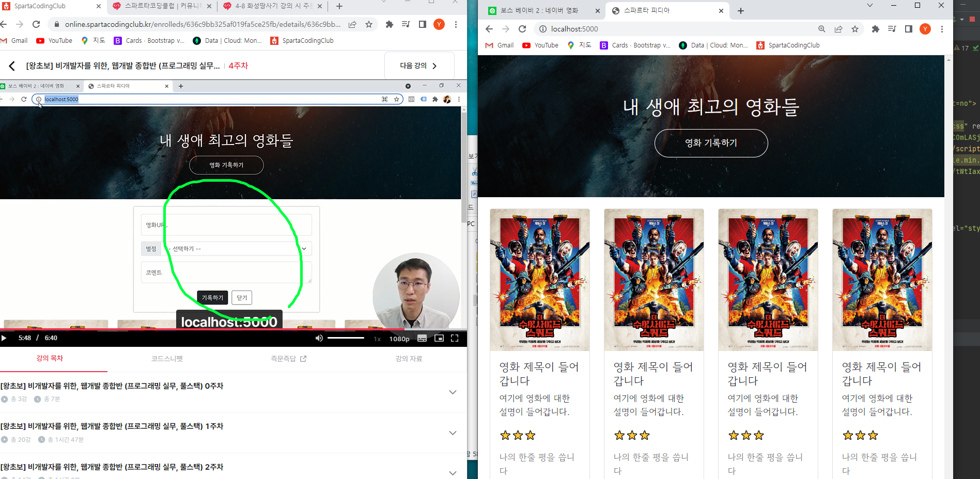The image size is (980, 479).
Task: Go back in the right Chrome window
Action: click(x=489, y=29)
